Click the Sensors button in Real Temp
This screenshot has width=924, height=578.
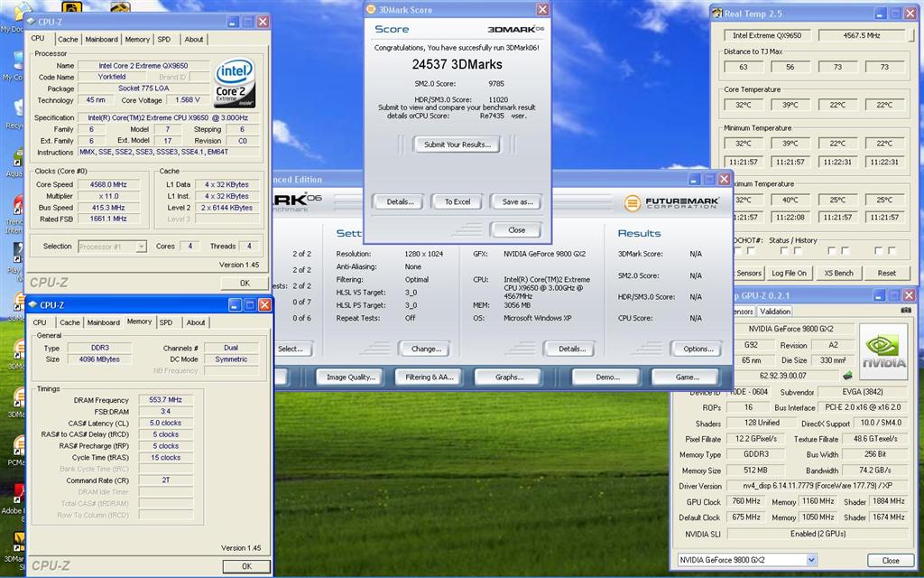click(748, 273)
